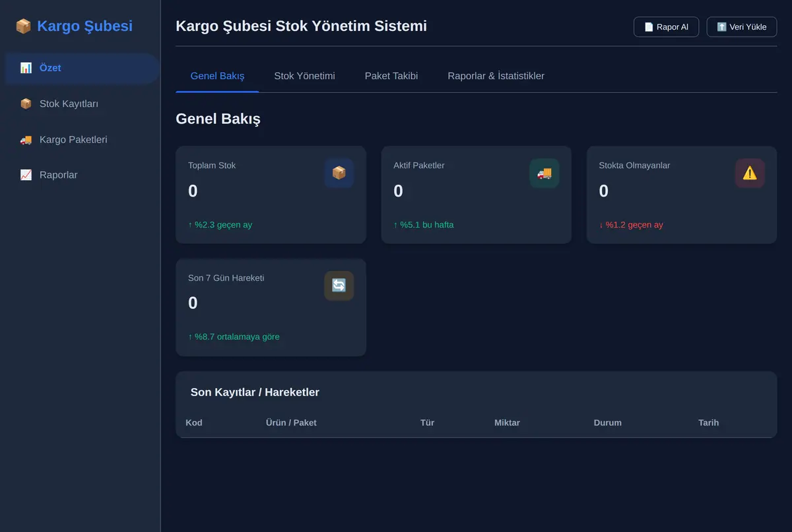Go to Stok Kayıtları in sidebar

81,104
